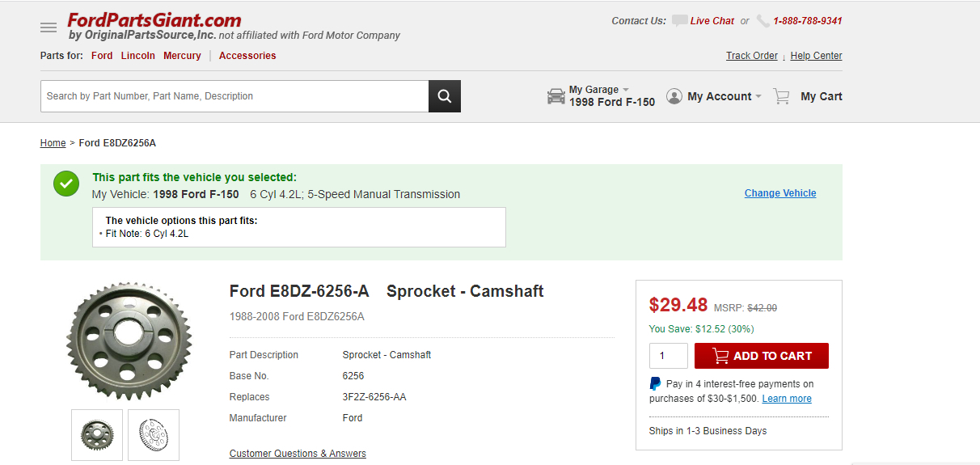
Task: Click the My Account profile icon
Action: point(674,96)
